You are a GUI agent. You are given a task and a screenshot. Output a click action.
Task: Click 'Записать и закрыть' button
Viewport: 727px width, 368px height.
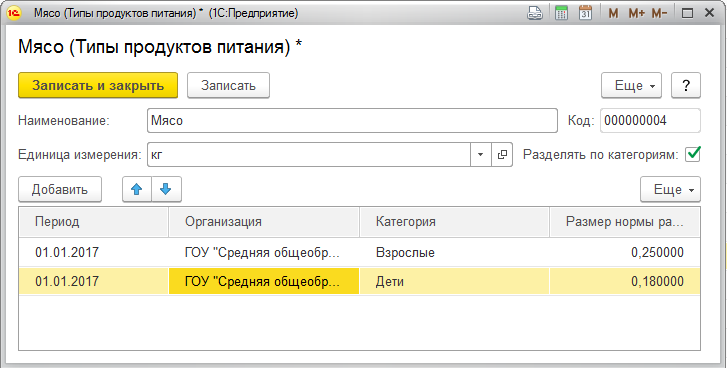pos(98,85)
